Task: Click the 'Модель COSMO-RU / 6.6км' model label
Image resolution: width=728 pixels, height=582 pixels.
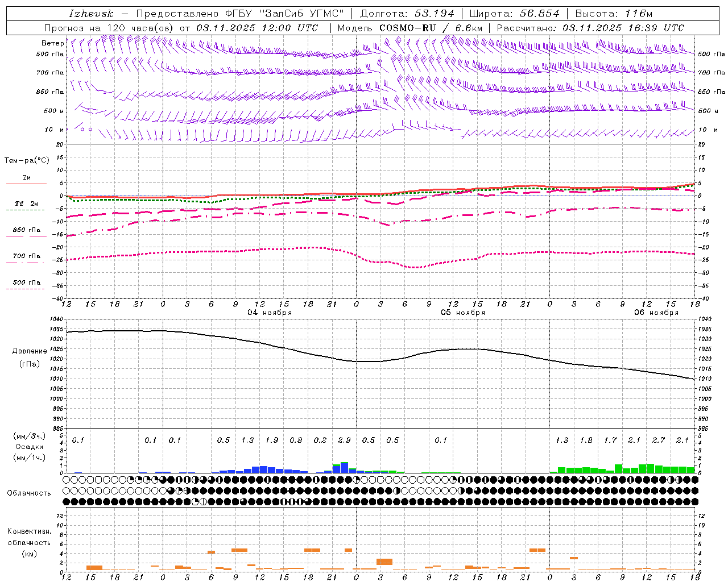Action: (410, 28)
